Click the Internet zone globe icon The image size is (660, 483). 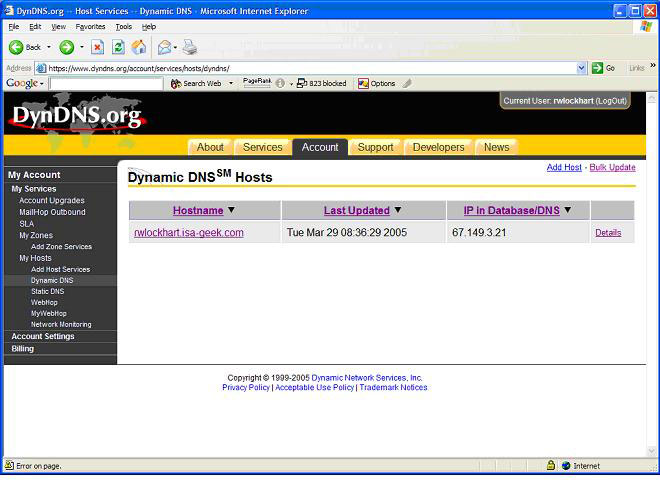point(566,465)
